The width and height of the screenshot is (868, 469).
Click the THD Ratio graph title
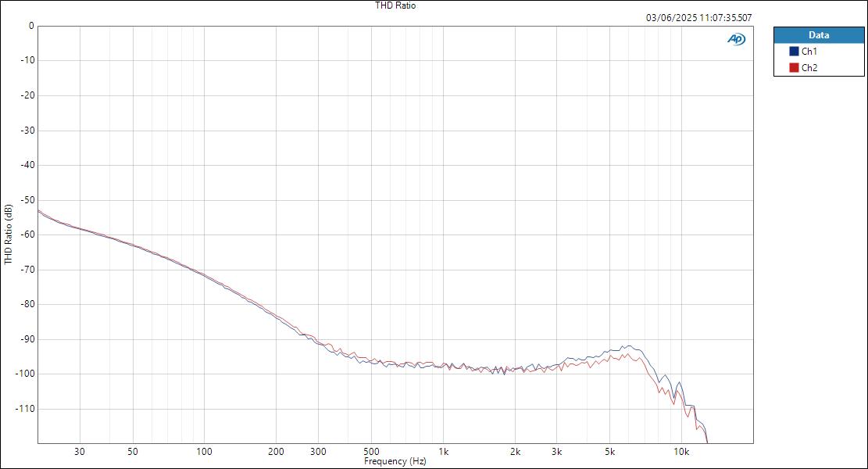click(394, 5)
